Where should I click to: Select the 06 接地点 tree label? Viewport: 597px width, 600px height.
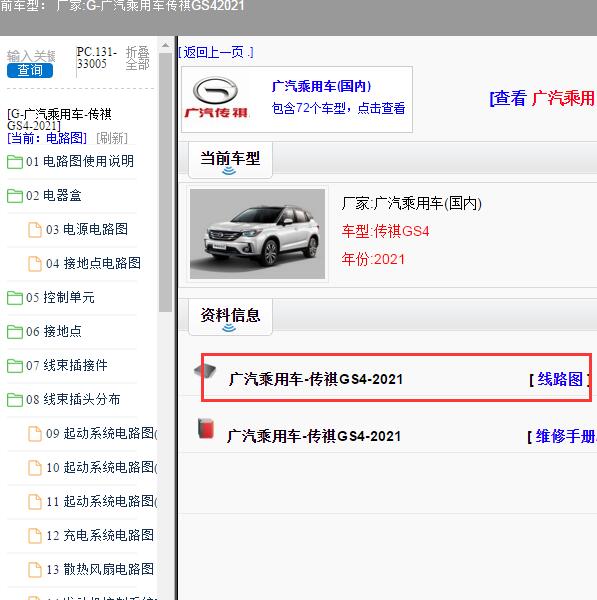click(54, 331)
